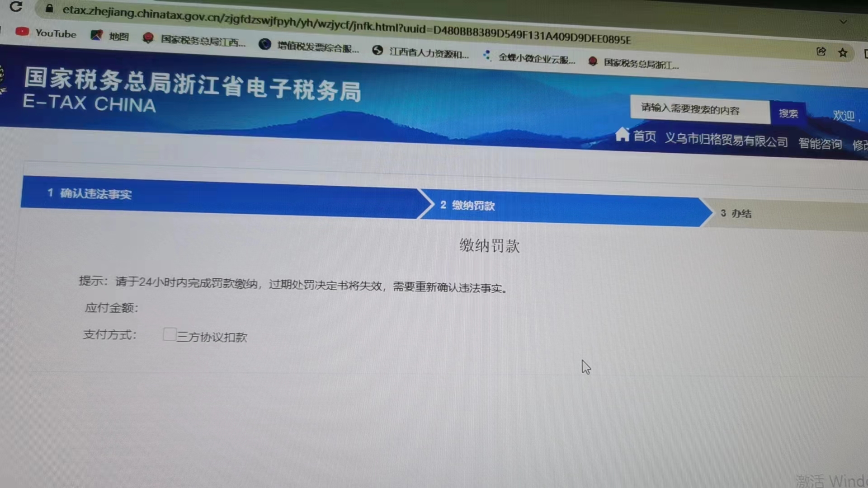Expand the chevron at browser top right
The height and width of the screenshot is (488, 868).
pos(843,22)
